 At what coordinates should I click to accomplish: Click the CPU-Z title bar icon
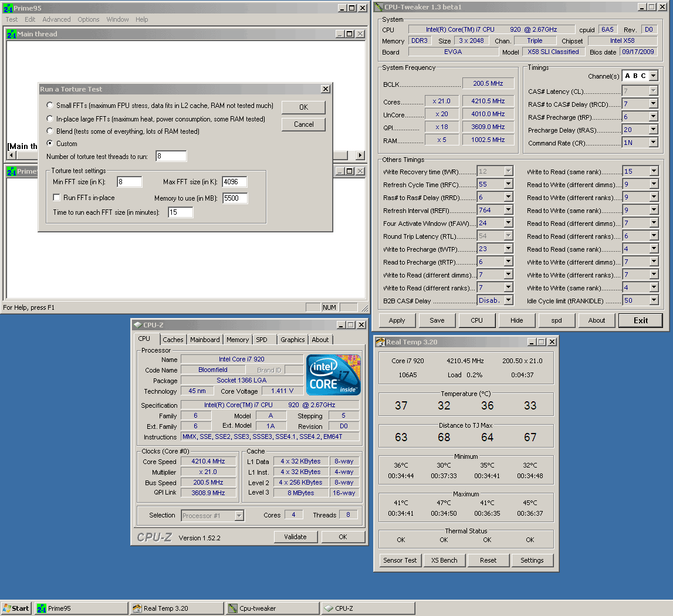point(137,325)
